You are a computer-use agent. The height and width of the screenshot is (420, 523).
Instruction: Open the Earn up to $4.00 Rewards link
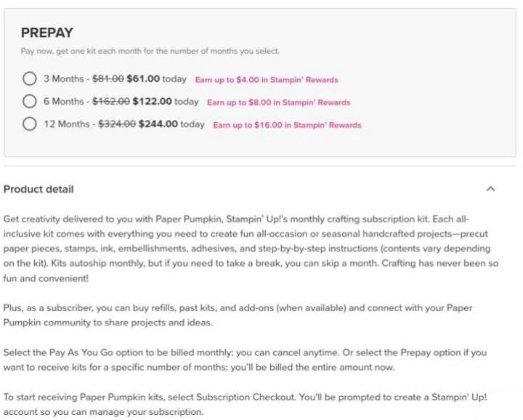point(267,80)
